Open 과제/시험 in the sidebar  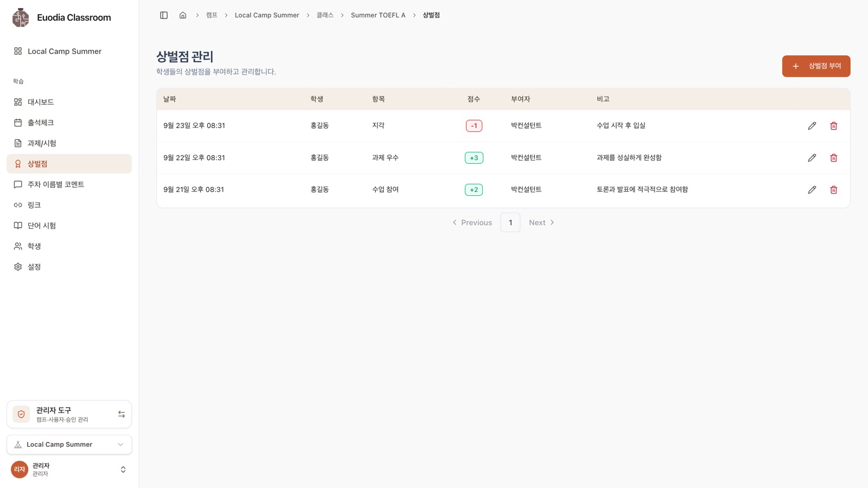pyautogui.click(x=69, y=143)
